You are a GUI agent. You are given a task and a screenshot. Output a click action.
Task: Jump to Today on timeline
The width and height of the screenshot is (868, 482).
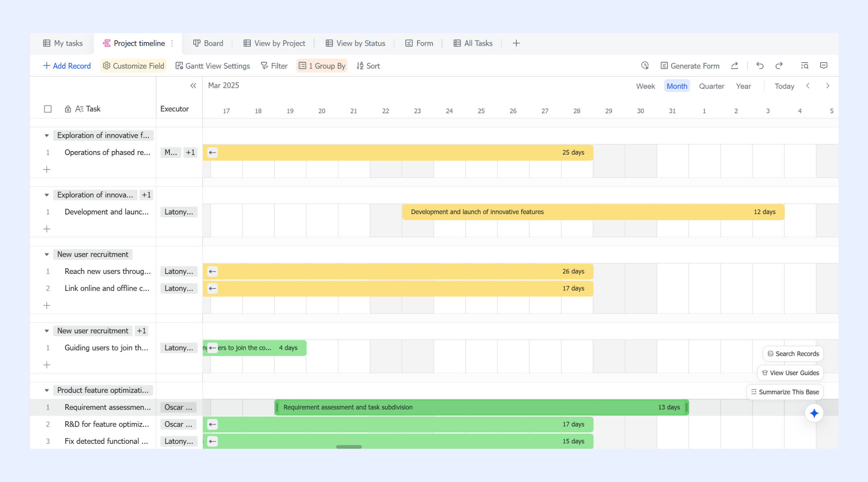tap(784, 86)
